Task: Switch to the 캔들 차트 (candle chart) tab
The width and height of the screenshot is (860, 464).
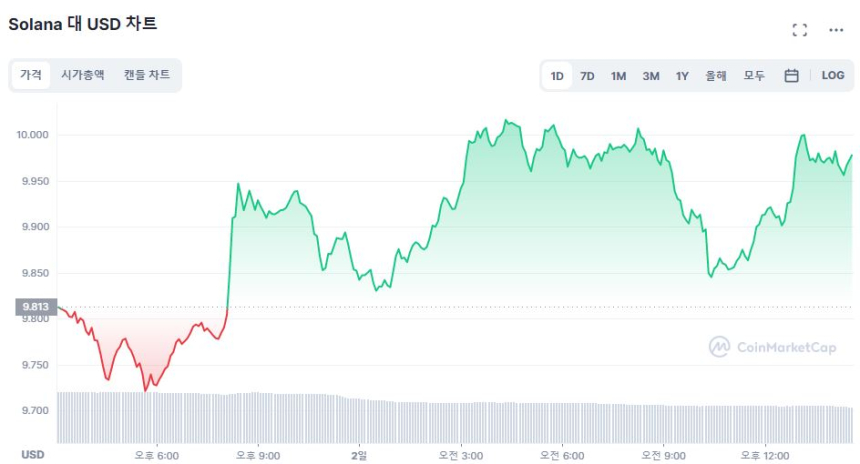Action: point(147,75)
